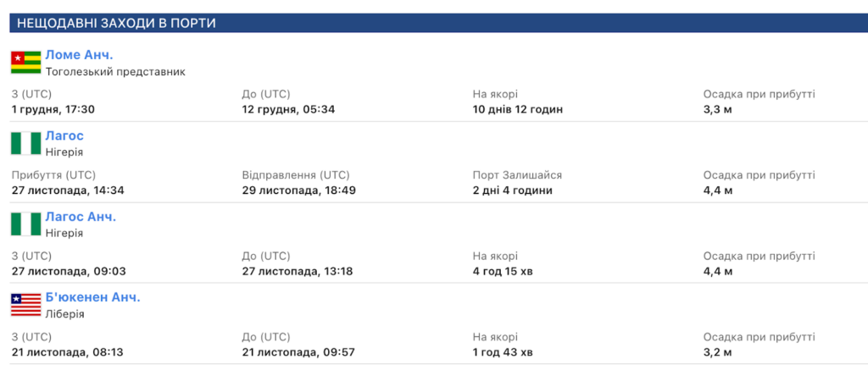The width and height of the screenshot is (868, 387).
Task: Click the Liberia flag icon
Action: [x=26, y=305]
